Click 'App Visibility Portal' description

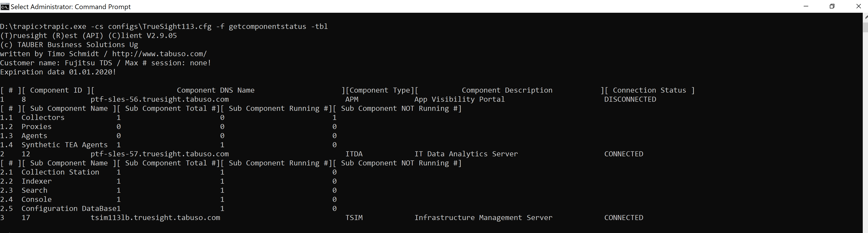tap(460, 99)
